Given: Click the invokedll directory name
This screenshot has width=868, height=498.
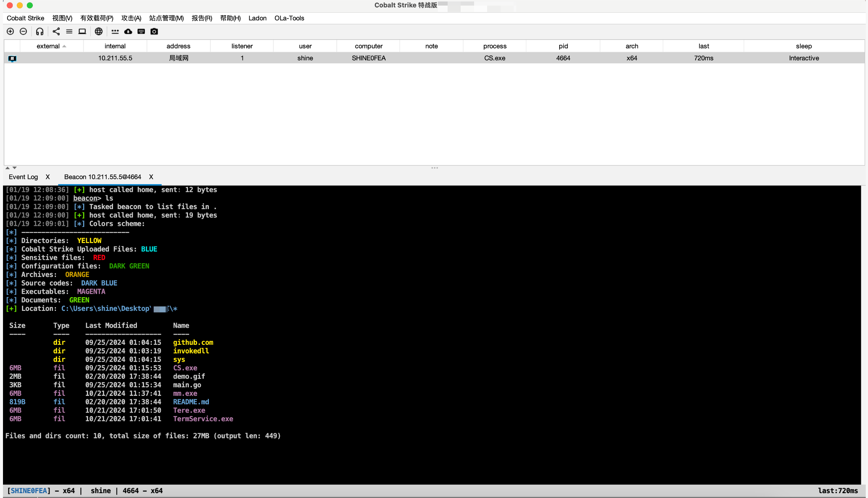Looking at the screenshot, I should tap(191, 351).
